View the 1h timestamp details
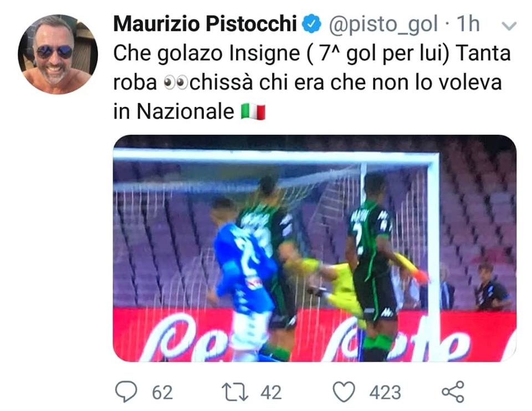 468,24
